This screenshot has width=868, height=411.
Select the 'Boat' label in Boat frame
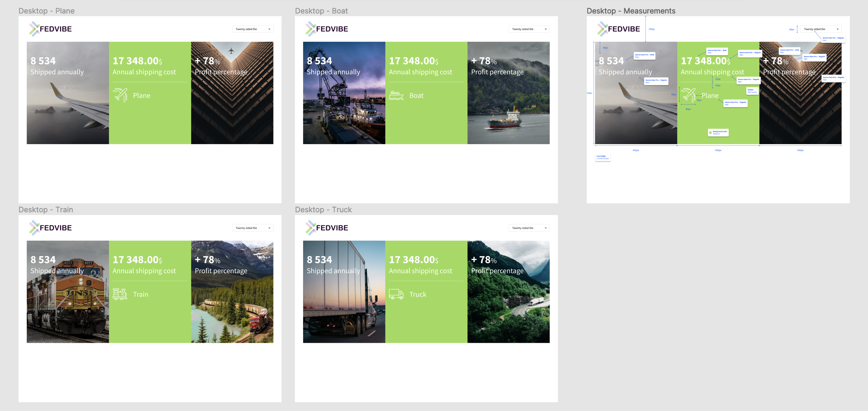[x=416, y=95]
